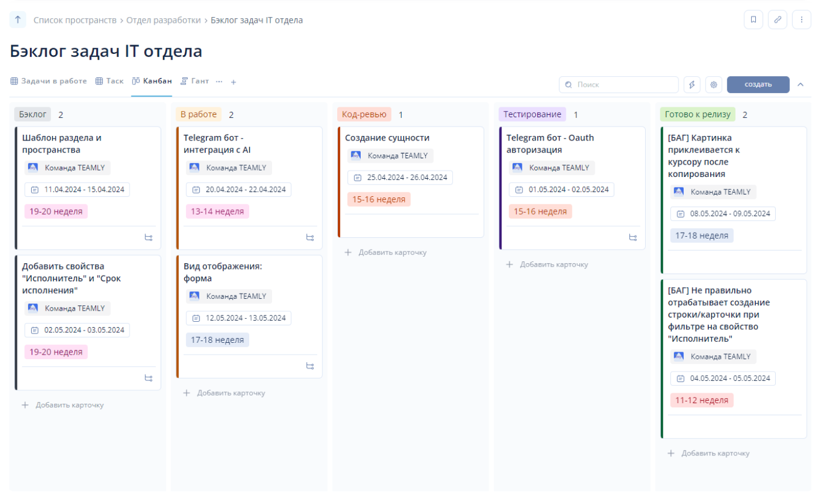Click the calendar icon on 'Создание сущности' card
Viewport: 821px width, 504px height.
(358, 178)
